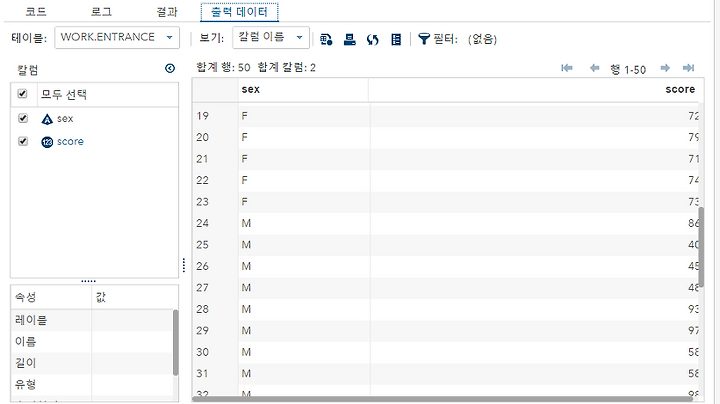The height and width of the screenshot is (404, 720).
Task: Select the 출력 데이터 tab
Action: tap(239, 11)
